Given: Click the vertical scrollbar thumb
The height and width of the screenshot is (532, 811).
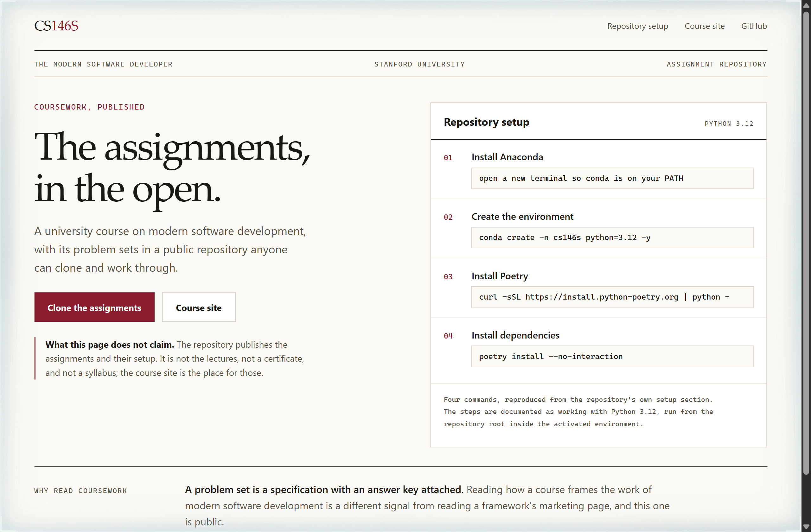Looking at the screenshot, I should [806, 243].
